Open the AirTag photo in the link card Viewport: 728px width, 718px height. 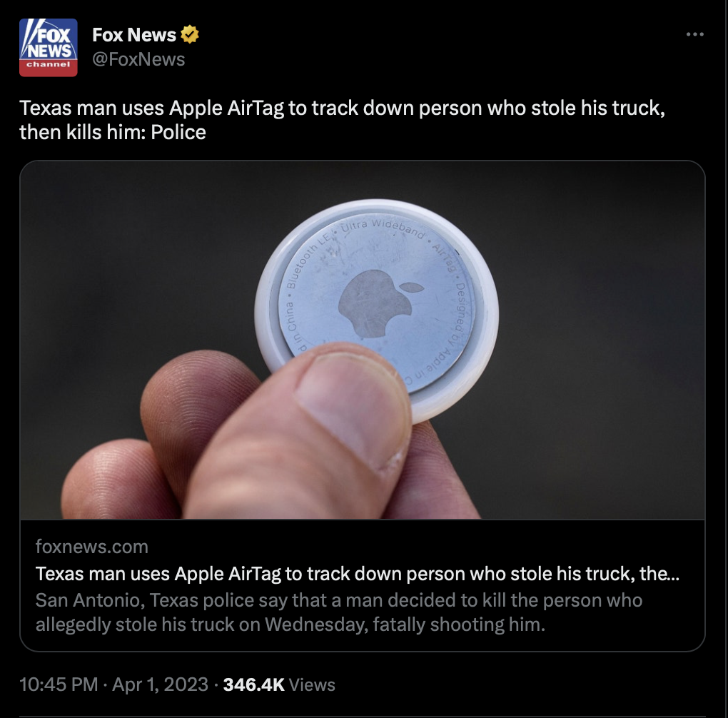(x=362, y=340)
